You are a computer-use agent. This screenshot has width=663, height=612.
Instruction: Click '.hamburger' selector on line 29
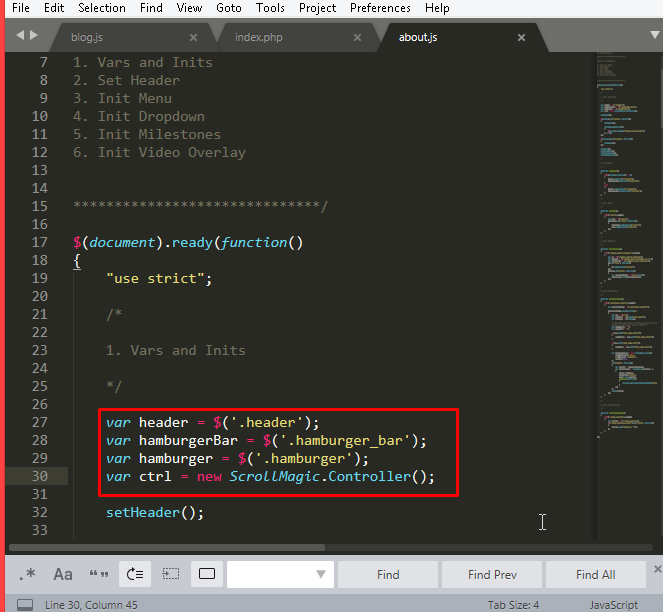pyautogui.click(x=303, y=459)
